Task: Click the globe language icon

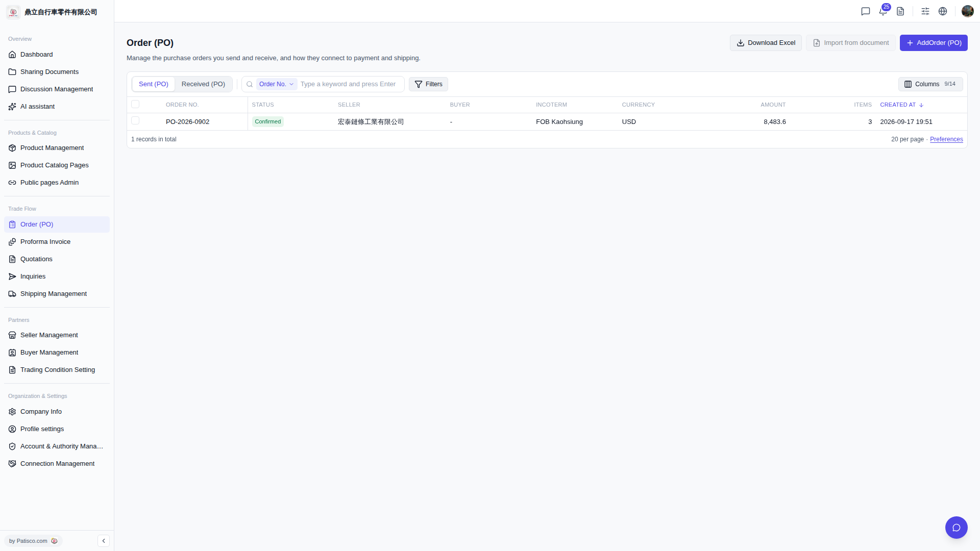Action: (x=943, y=11)
